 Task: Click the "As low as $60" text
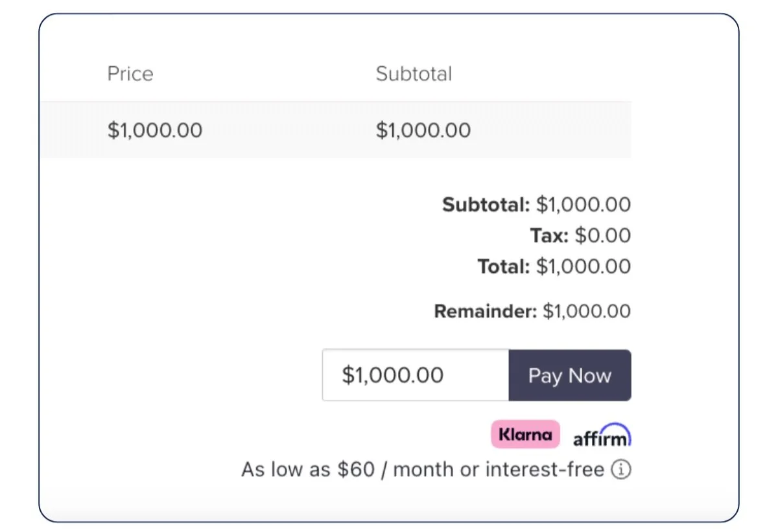(x=308, y=470)
